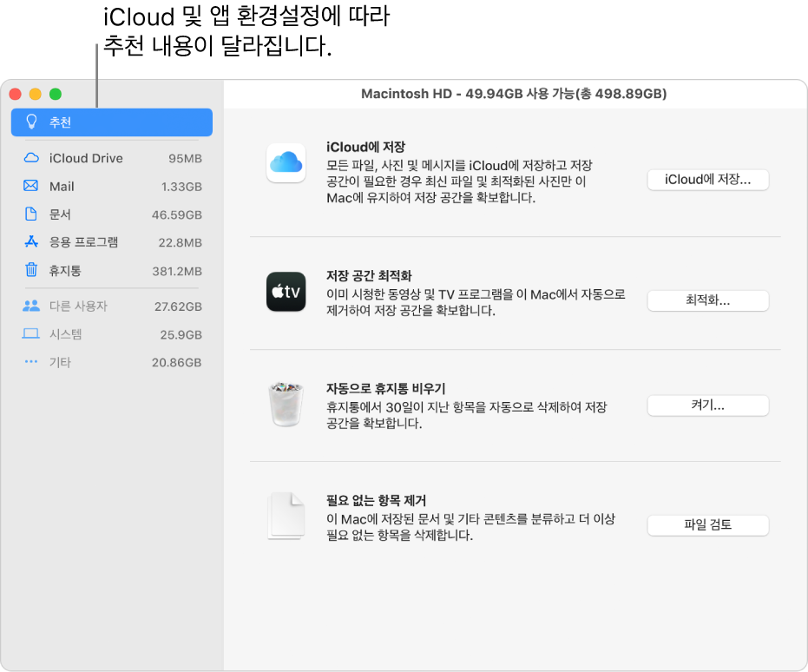Click the green full-screen window button

point(56,94)
